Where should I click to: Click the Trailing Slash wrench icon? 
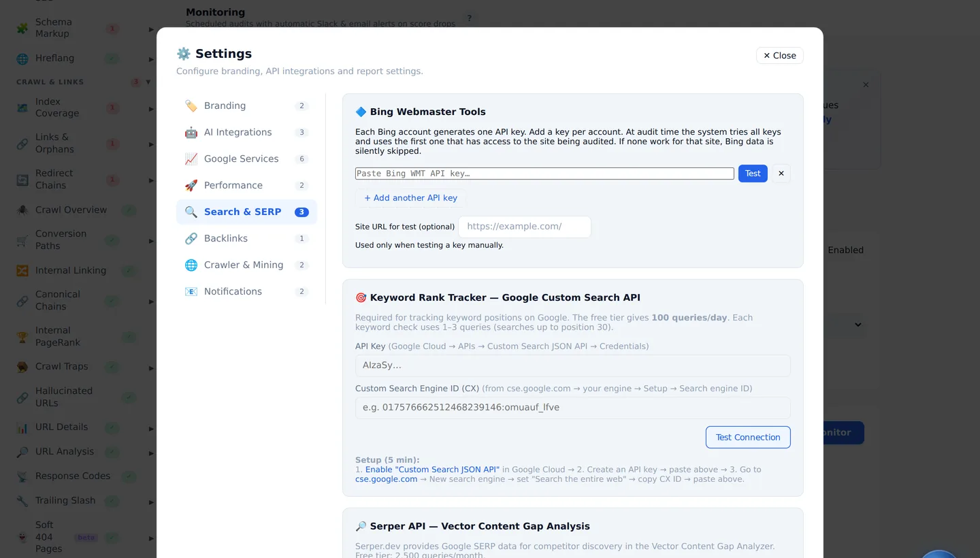click(22, 501)
